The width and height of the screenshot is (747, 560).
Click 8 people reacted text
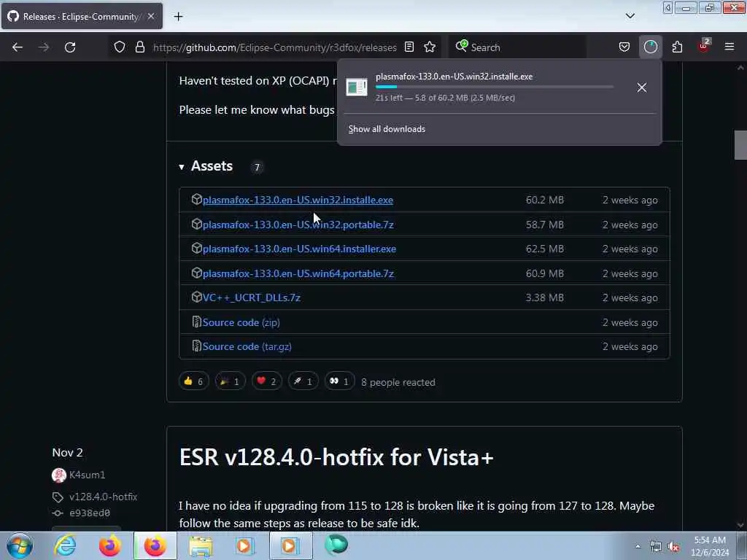click(x=398, y=382)
